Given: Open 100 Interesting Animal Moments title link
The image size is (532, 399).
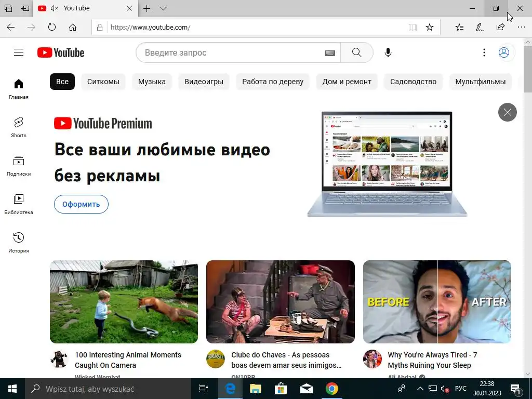Looking at the screenshot, I should (128, 360).
